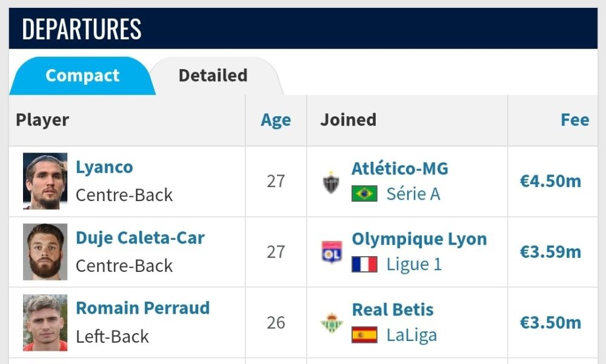Sort departures by Age column
This screenshot has height=364, width=606.
pyautogui.click(x=276, y=120)
